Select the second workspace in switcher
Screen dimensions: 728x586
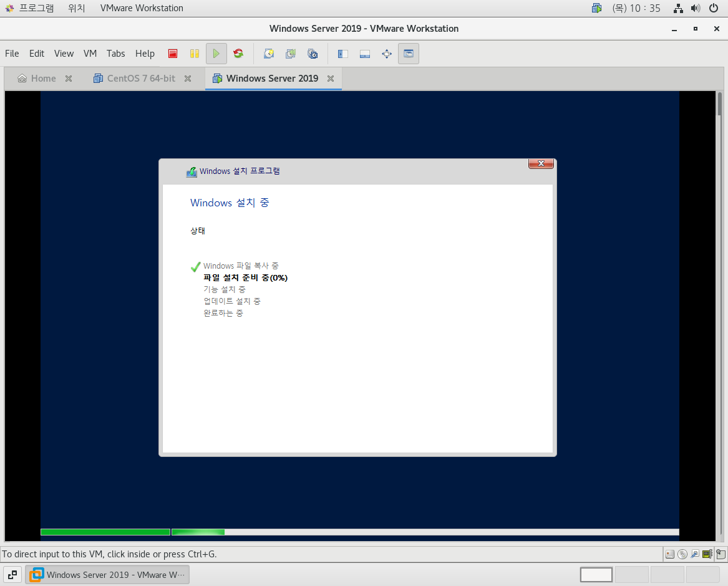click(632, 574)
